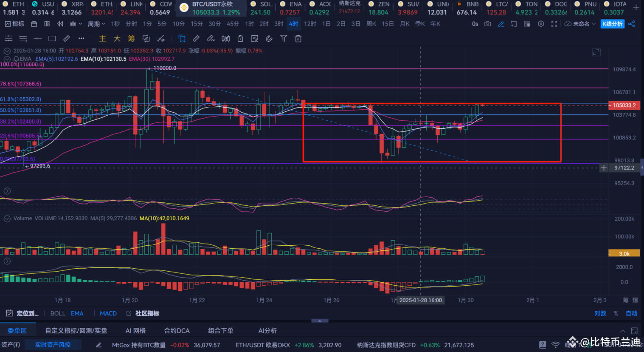644x352 pixels.
Task: Click the 主 button in drawing toolbar
Action: click(x=102, y=39)
